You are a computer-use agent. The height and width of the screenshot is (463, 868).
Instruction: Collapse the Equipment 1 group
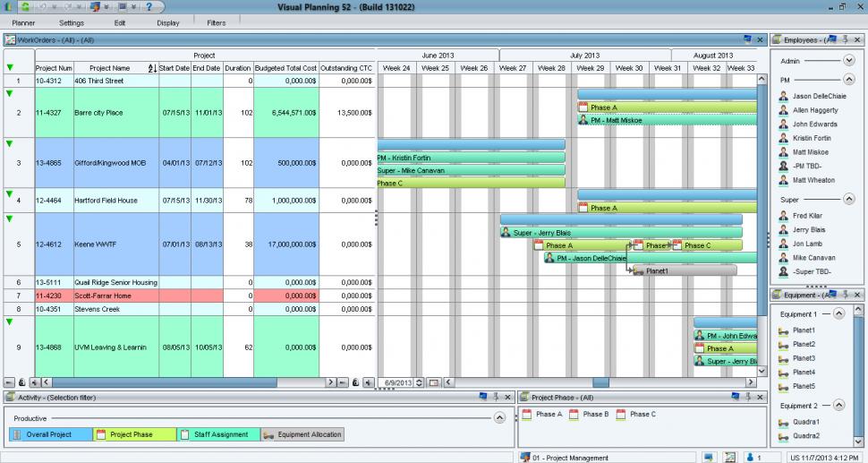click(839, 314)
